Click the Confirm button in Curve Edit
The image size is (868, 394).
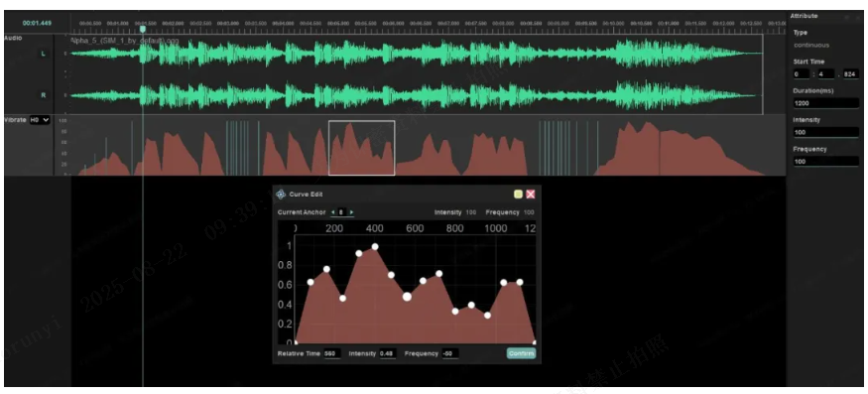[521, 353]
